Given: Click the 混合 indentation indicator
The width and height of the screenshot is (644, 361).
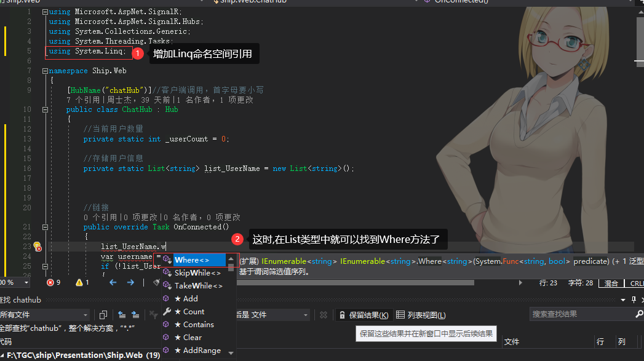Looking at the screenshot, I should coord(611,284).
